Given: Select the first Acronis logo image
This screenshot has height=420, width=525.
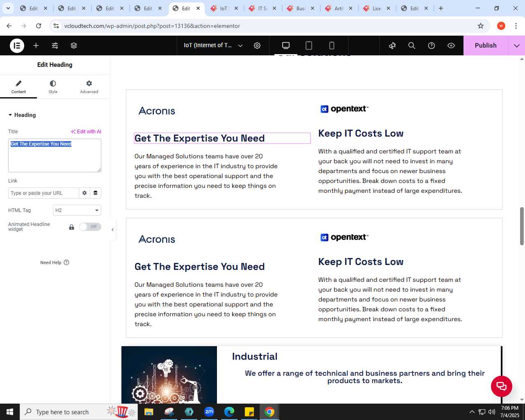Looking at the screenshot, I should (157, 111).
